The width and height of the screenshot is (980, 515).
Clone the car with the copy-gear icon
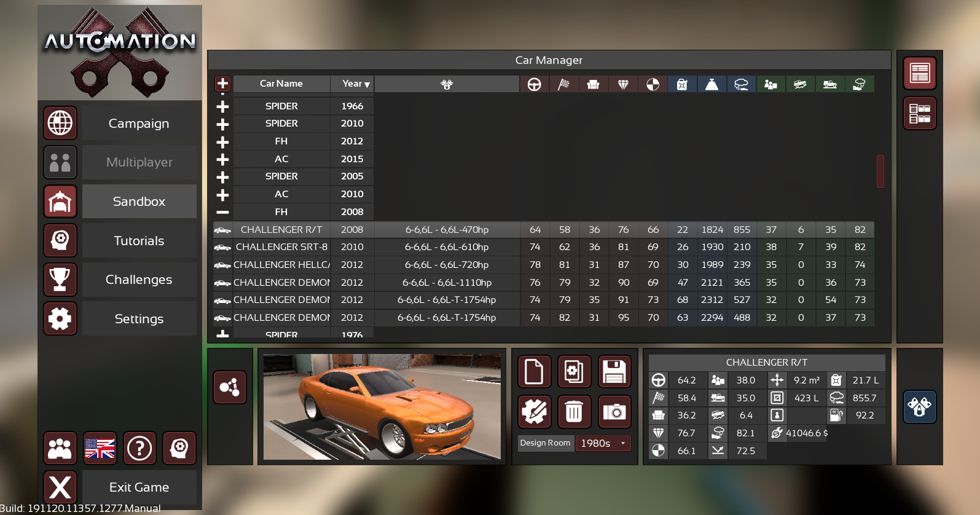[x=574, y=372]
